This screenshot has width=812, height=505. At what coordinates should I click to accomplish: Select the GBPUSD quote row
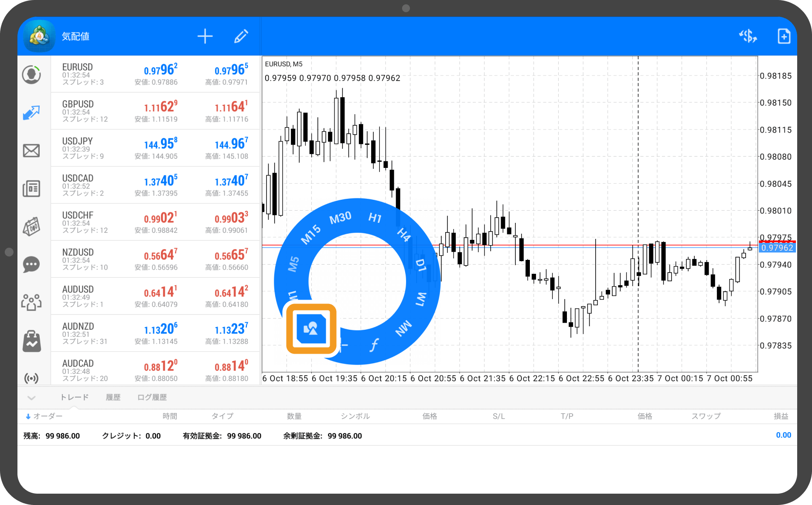tap(155, 111)
